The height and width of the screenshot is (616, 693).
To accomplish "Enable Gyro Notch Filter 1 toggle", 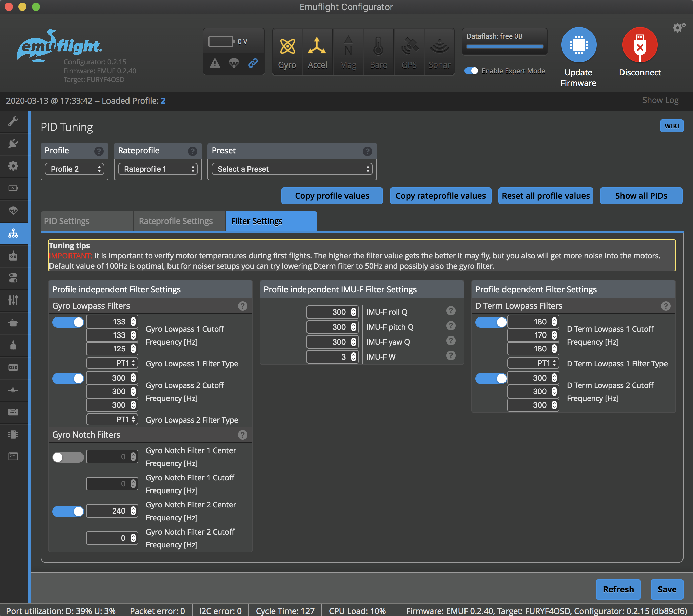I will click(68, 457).
